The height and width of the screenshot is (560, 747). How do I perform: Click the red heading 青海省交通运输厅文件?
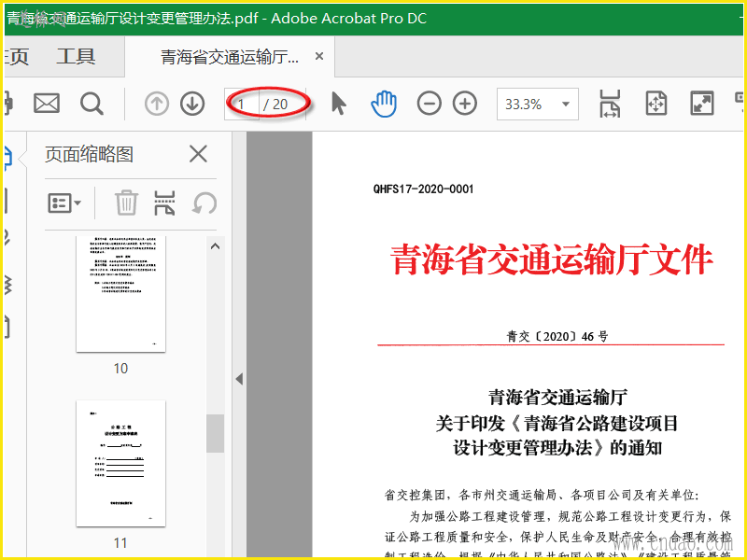click(551, 259)
